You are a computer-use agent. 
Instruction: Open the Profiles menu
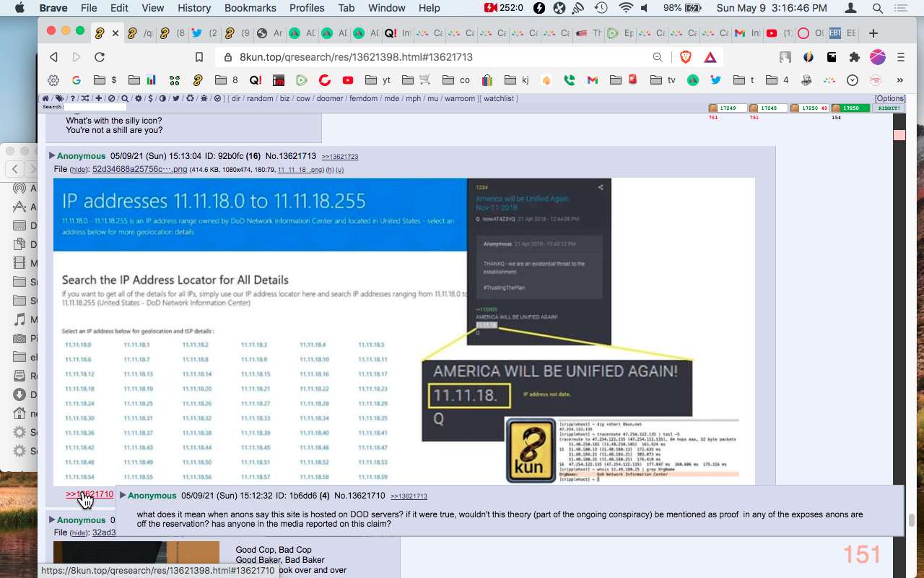(307, 8)
